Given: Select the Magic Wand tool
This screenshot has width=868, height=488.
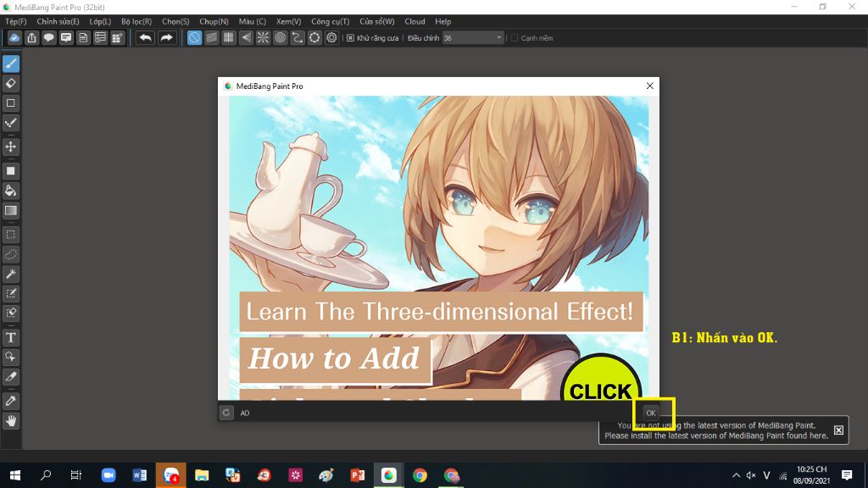Looking at the screenshot, I should (x=10, y=274).
